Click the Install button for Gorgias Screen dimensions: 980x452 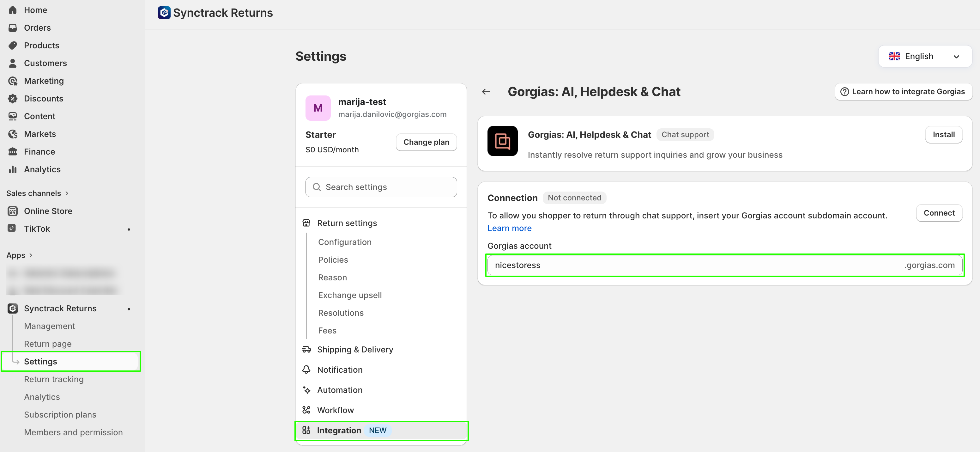(x=943, y=135)
